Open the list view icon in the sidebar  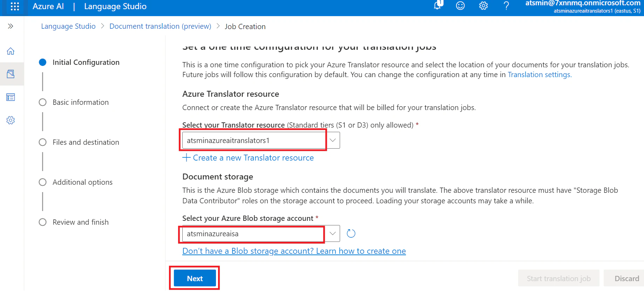tap(11, 97)
